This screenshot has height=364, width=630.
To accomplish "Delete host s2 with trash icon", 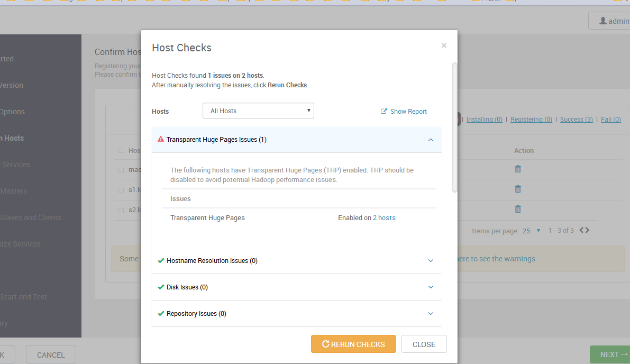I will tap(518, 209).
